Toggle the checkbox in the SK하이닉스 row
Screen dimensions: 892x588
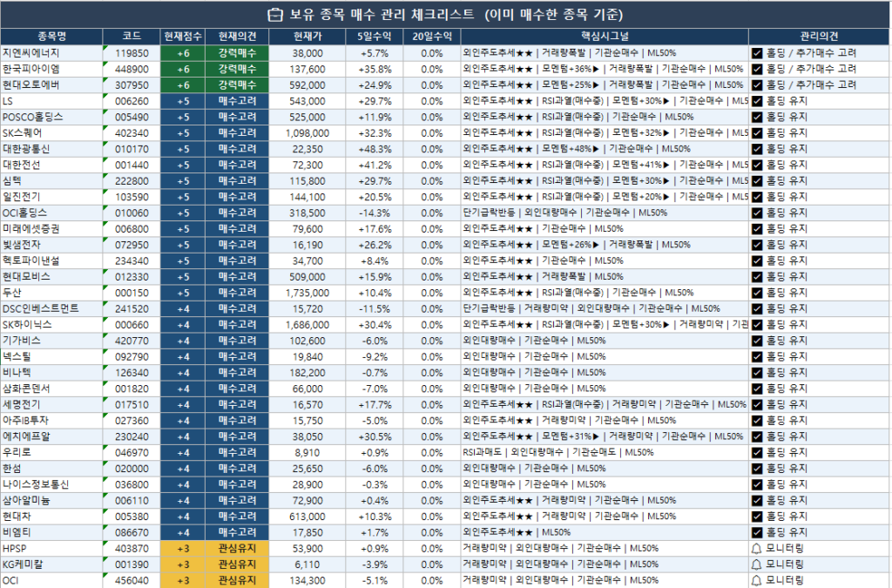point(757,325)
